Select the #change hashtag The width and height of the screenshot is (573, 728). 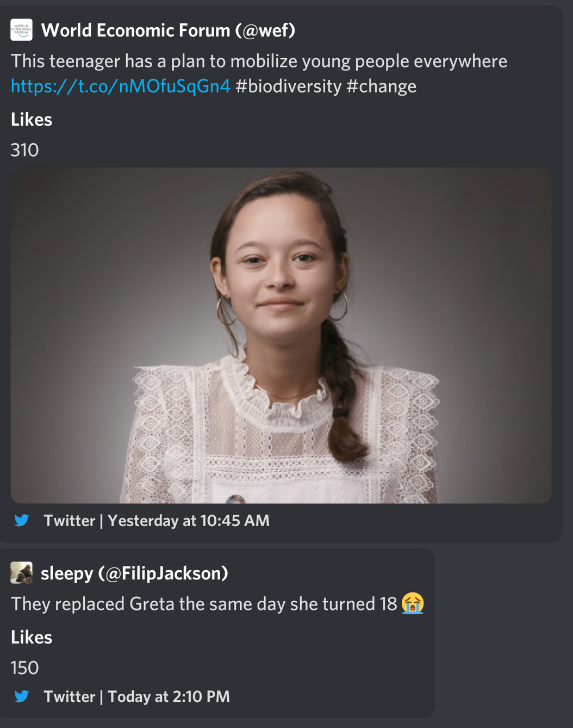point(381,86)
